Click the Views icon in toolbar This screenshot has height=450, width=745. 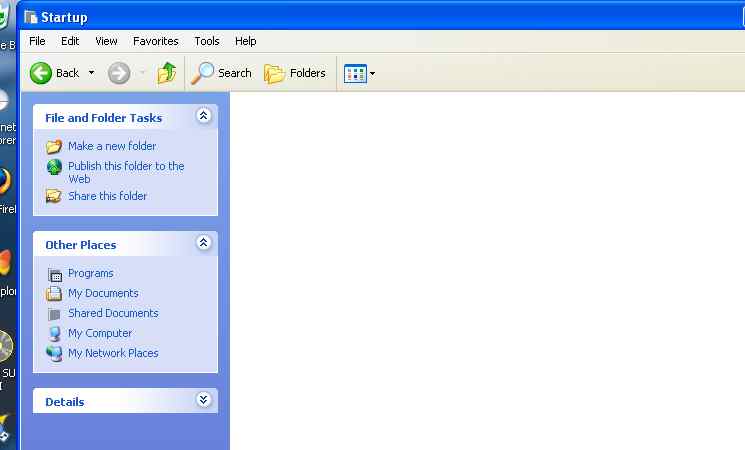(x=355, y=74)
